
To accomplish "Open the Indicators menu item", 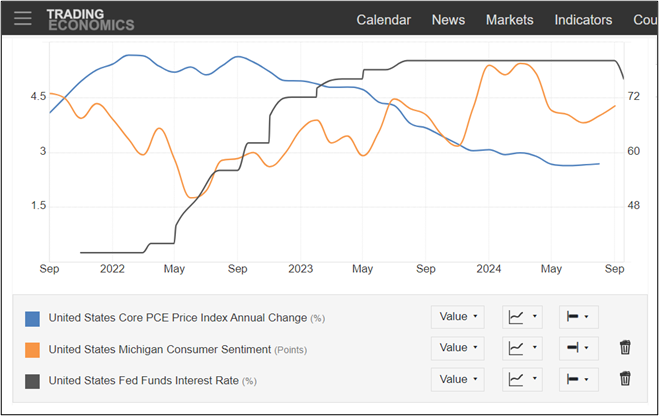I will 583,20.
